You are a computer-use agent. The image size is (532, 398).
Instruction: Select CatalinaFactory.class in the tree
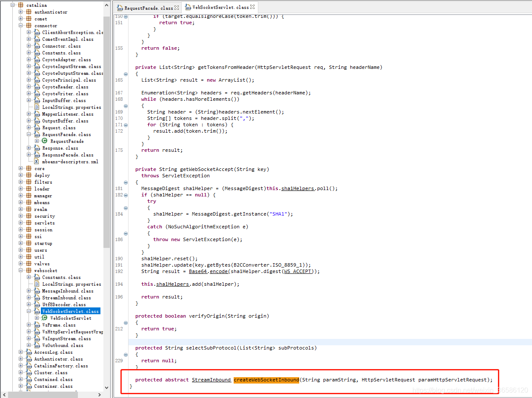61,366
